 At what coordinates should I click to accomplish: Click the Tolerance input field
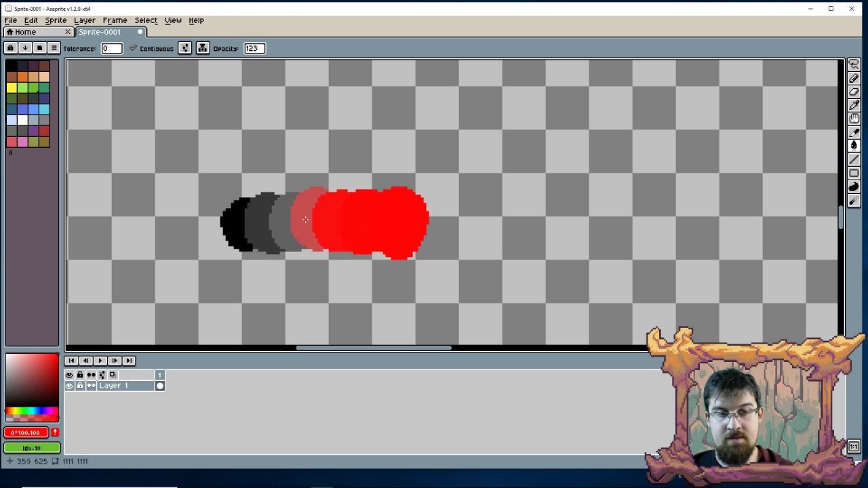[x=112, y=48]
